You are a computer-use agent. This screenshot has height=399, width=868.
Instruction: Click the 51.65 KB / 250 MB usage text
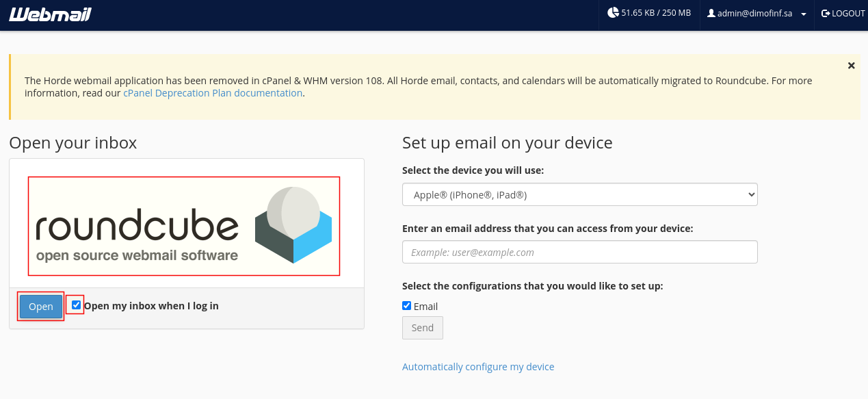coord(656,13)
